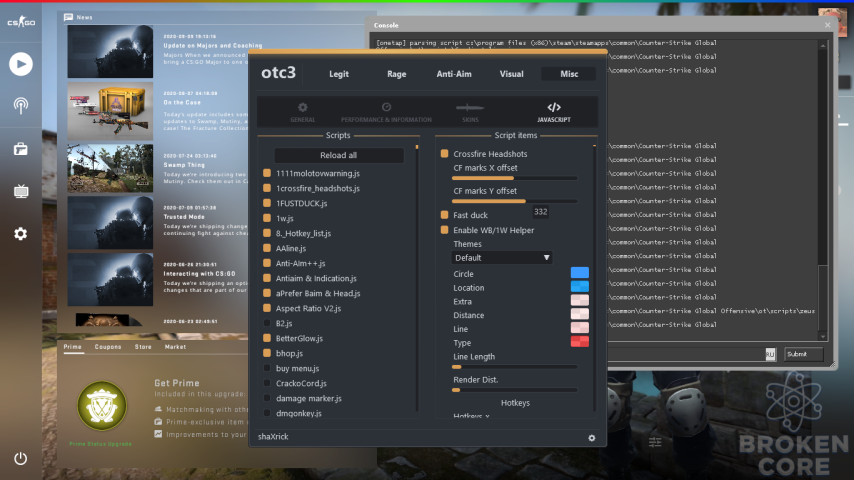Enable the buy menu.js script
854x480 pixels.
point(267,368)
